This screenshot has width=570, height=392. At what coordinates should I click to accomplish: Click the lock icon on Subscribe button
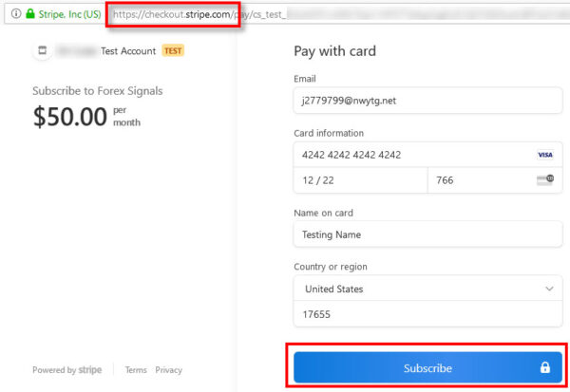545,367
